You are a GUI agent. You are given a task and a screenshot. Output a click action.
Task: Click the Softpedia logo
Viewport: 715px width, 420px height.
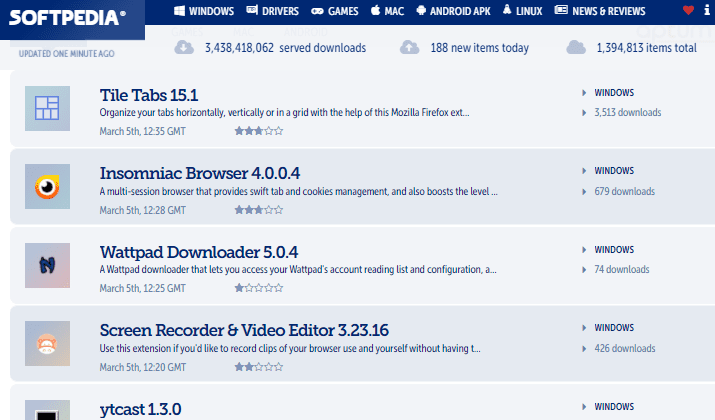click(x=67, y=17)
